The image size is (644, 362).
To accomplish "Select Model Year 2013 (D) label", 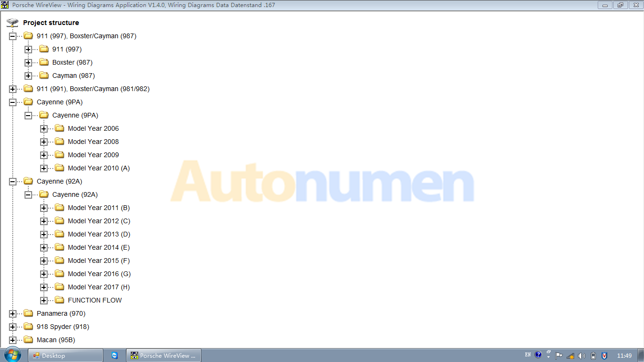I will point(99,234).
